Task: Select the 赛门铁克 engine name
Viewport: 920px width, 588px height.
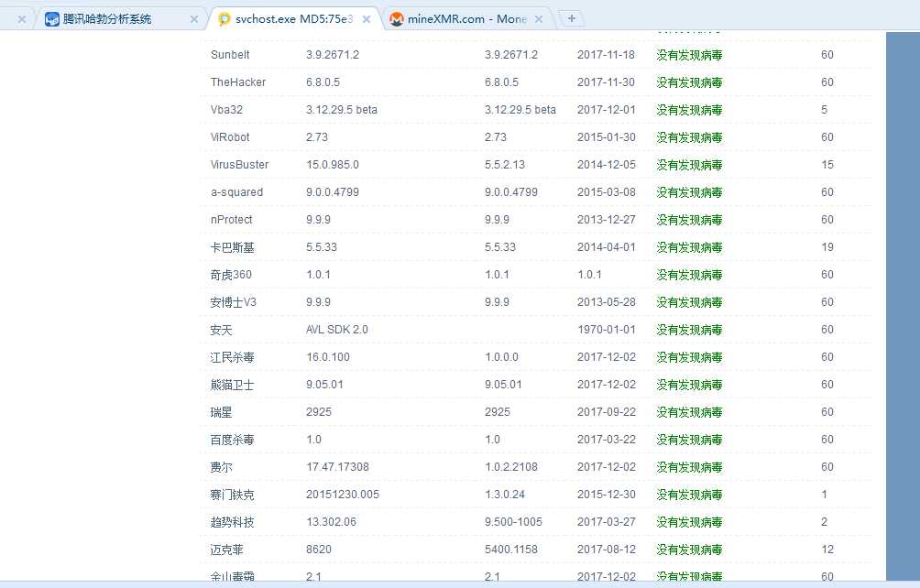Action: pos(233,495)
